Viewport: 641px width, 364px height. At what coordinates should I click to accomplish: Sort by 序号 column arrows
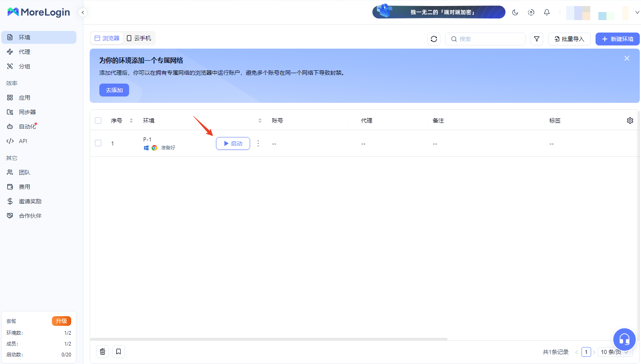[x=131, y=121]
